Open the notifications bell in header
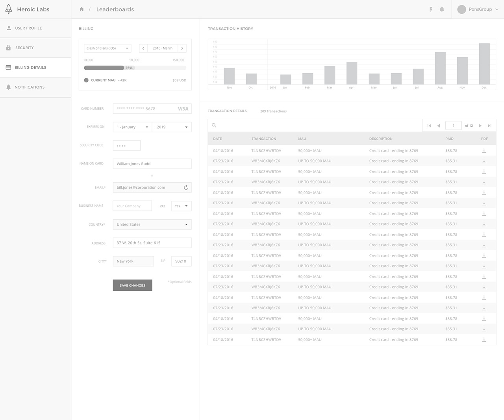This screenshot has width=504, height=420. (442, 9)
